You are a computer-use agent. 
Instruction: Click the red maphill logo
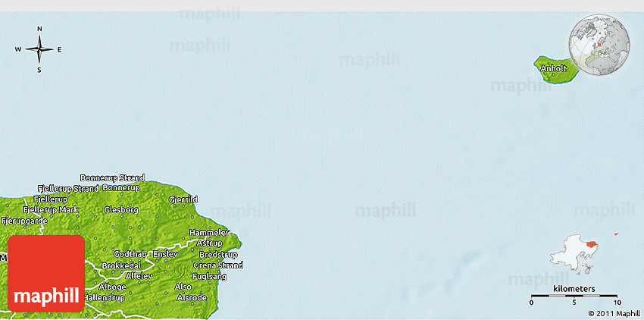(45, 273)
